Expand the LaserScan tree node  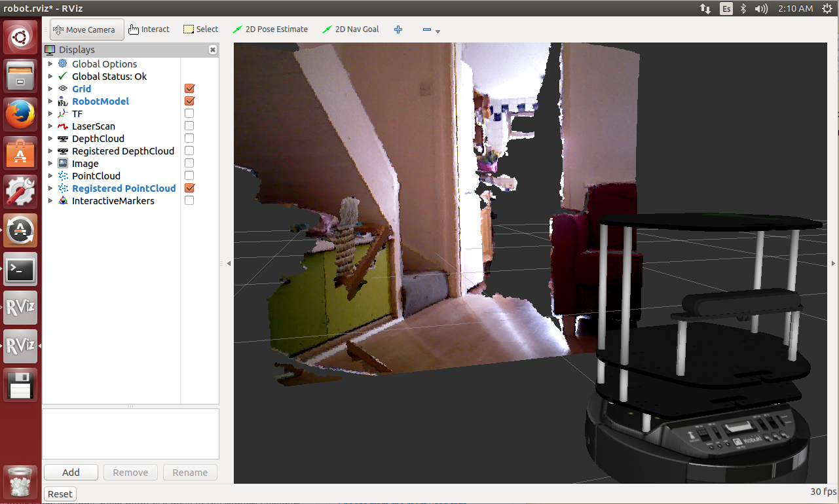[50, 126]
